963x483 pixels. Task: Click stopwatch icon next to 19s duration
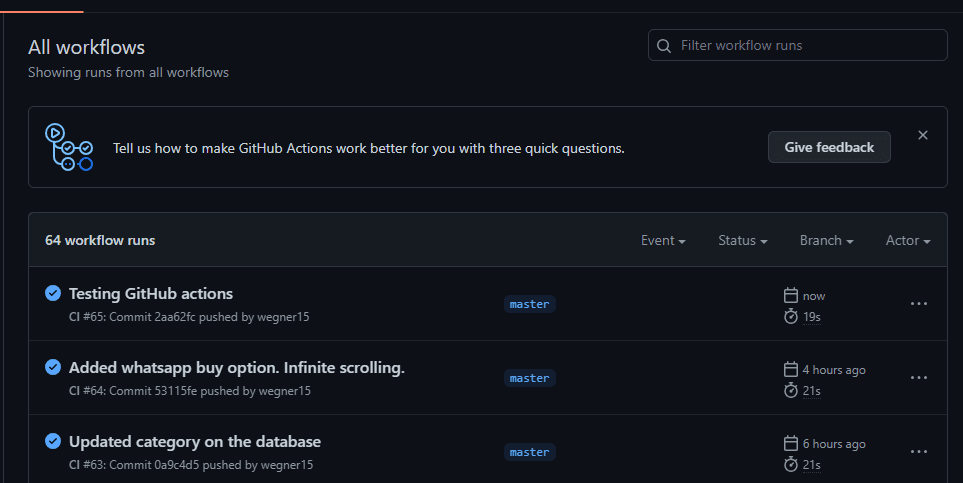pyautogui.click(x=791, y=316)
